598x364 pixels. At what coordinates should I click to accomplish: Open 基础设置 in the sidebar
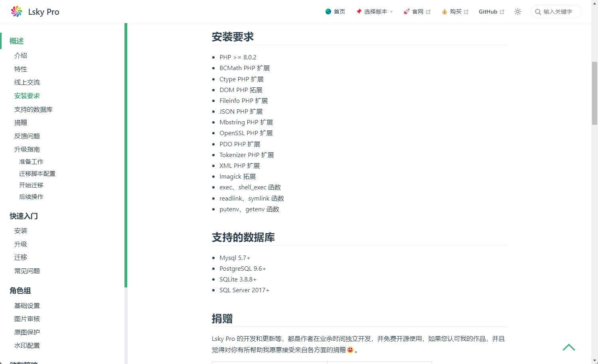tap(27, 305)
